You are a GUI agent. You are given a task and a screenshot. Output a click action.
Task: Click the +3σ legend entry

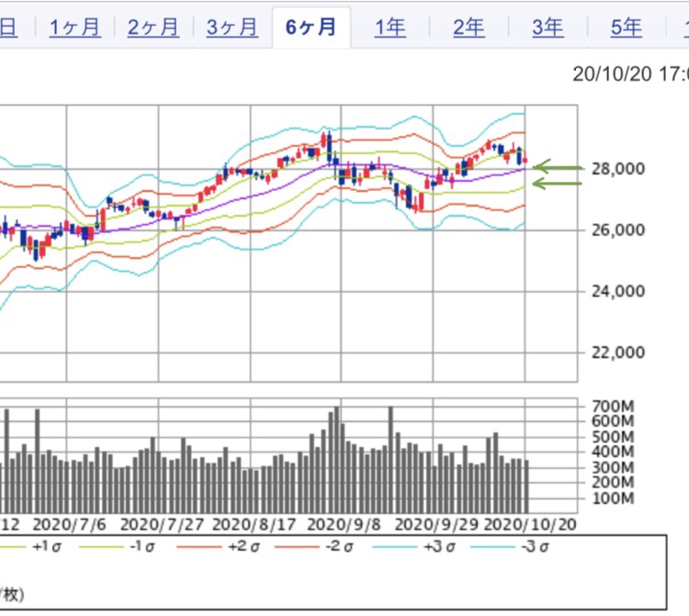point(414,547)
